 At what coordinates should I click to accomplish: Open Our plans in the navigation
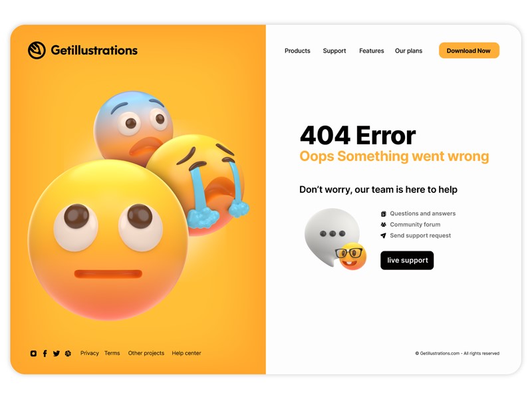[408, 51]
